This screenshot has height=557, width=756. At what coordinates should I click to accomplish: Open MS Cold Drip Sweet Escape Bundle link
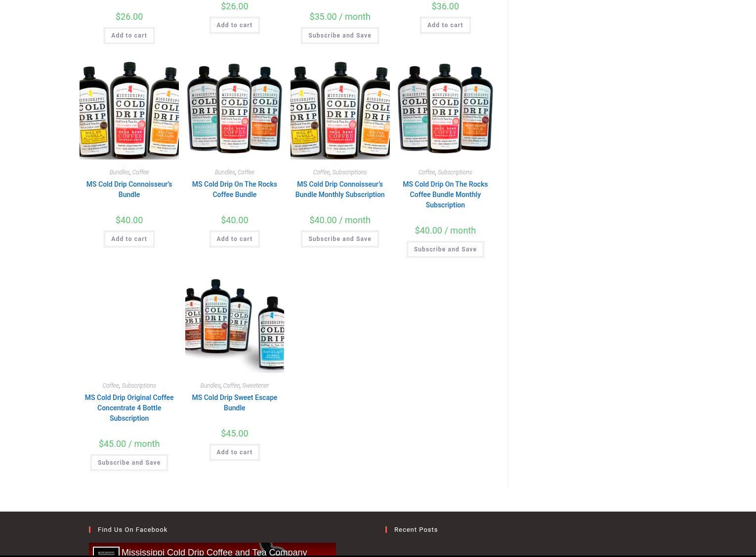pos(234,402)
